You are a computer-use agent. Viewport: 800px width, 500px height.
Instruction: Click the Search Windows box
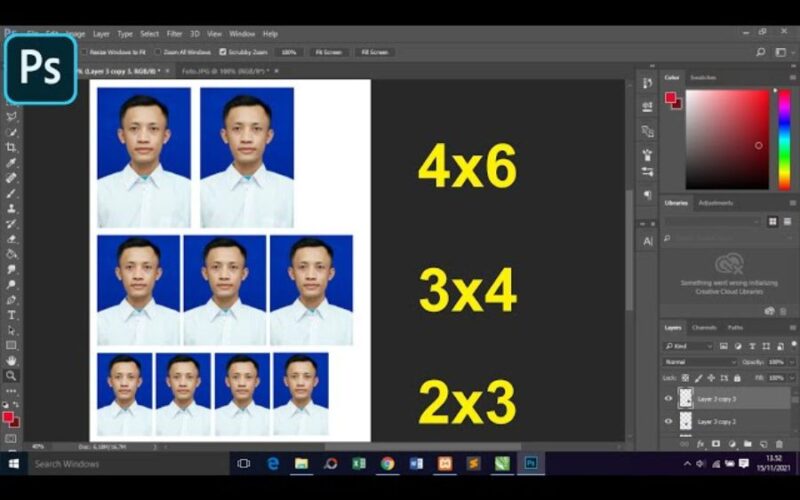[125, 463]
